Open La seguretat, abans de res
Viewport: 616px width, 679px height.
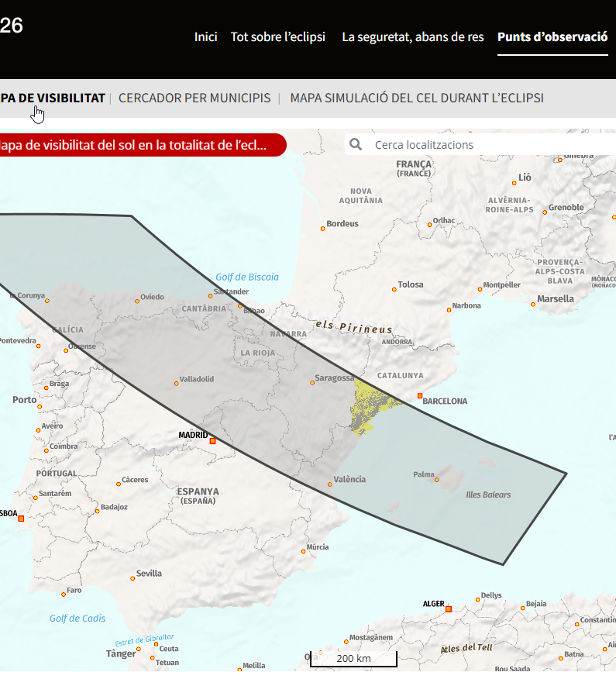[412, 36]
